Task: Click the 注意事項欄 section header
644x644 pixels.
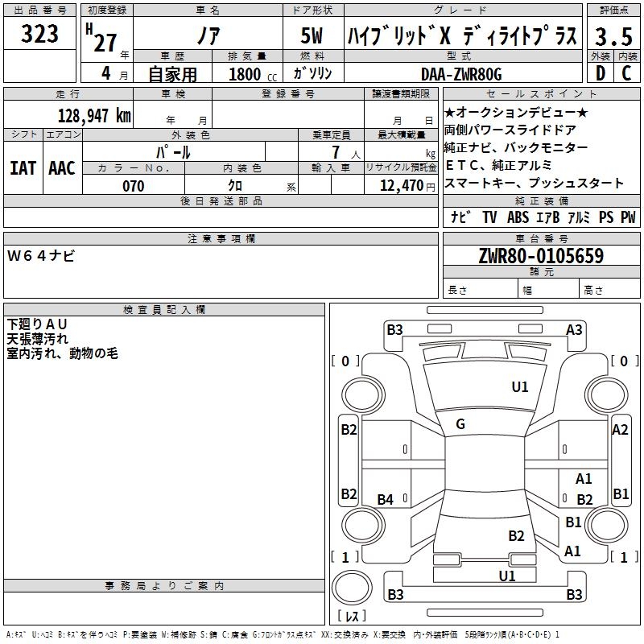Action: tap(221, 238)
